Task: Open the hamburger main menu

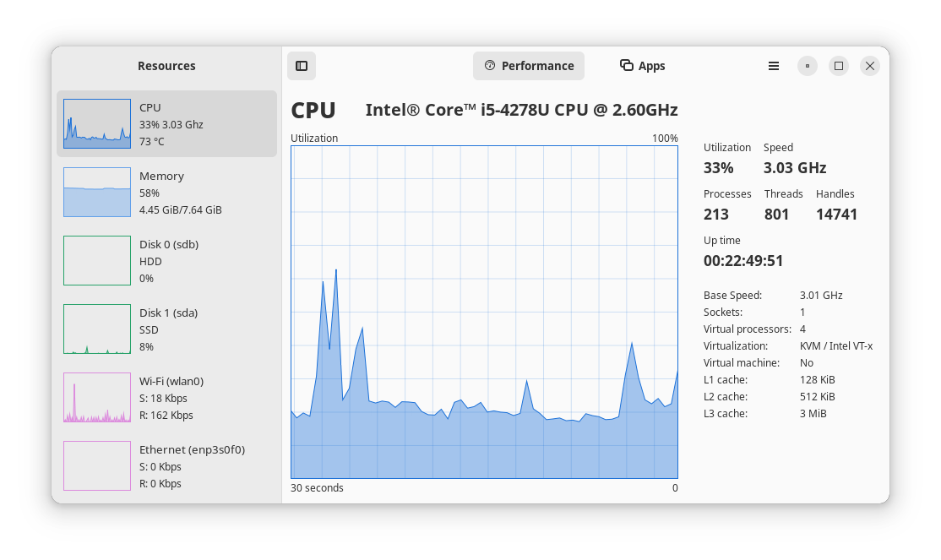Action: (x=774, y=66)
